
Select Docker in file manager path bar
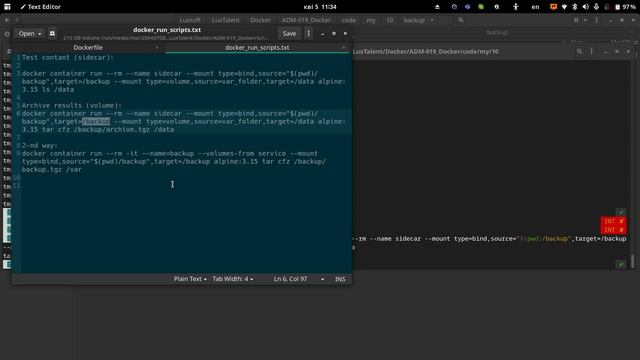click(x=260, y=20)
